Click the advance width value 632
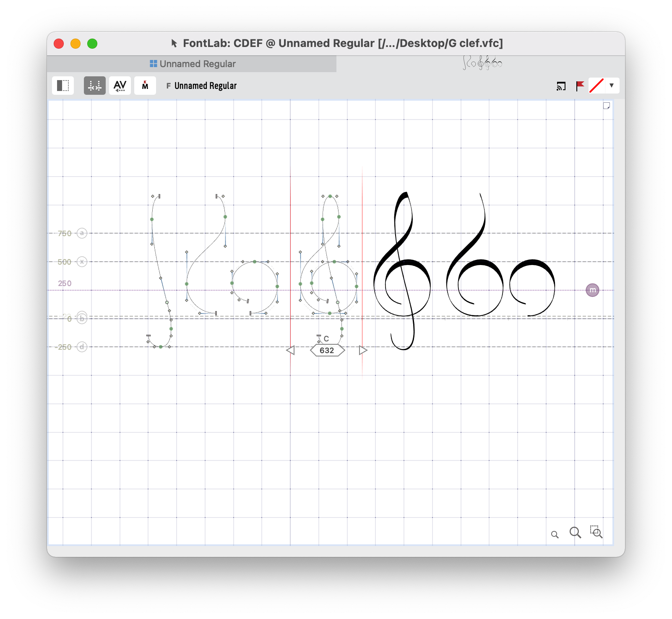 point(327,351)
